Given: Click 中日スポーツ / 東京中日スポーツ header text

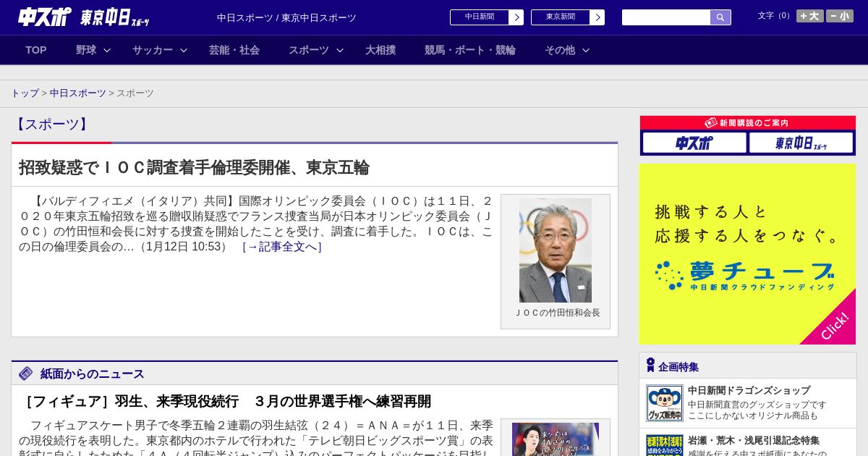Looking at the screenshot, I should pyautogui.click(x=286, y=17).
